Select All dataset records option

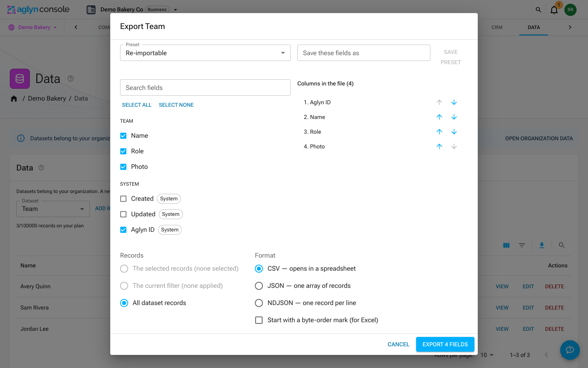pyautogui.click(x=124, y=303)
